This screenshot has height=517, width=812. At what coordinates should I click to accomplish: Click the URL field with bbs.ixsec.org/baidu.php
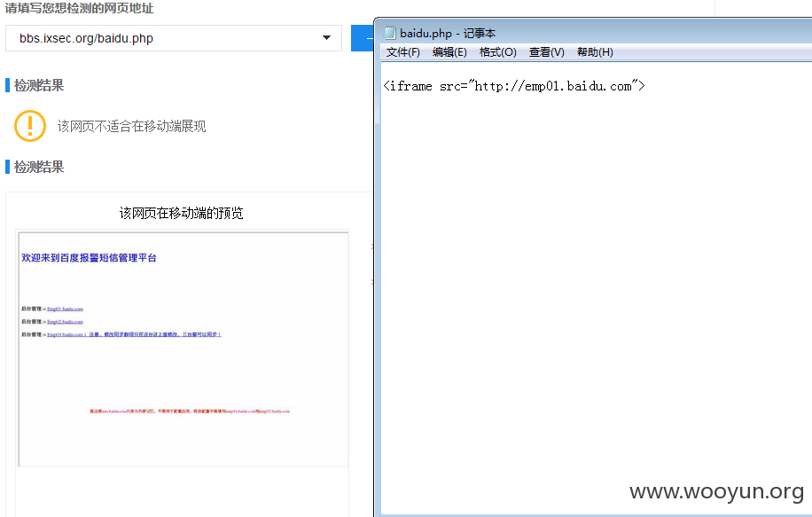point(174,38)
